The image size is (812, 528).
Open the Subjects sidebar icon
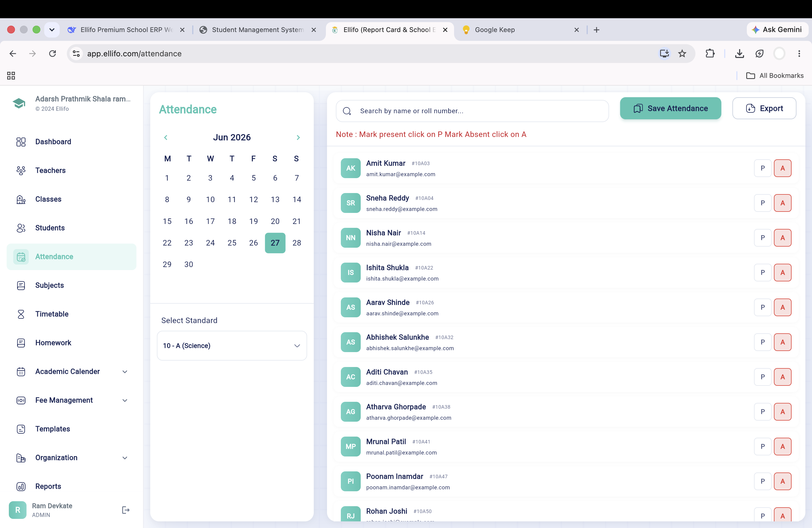point(21,286)
